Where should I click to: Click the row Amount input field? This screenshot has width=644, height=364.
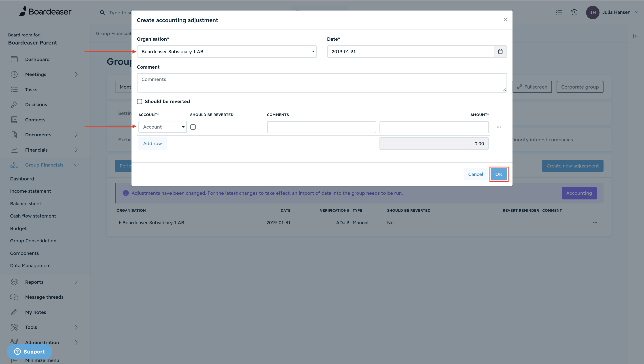(434, 127)
